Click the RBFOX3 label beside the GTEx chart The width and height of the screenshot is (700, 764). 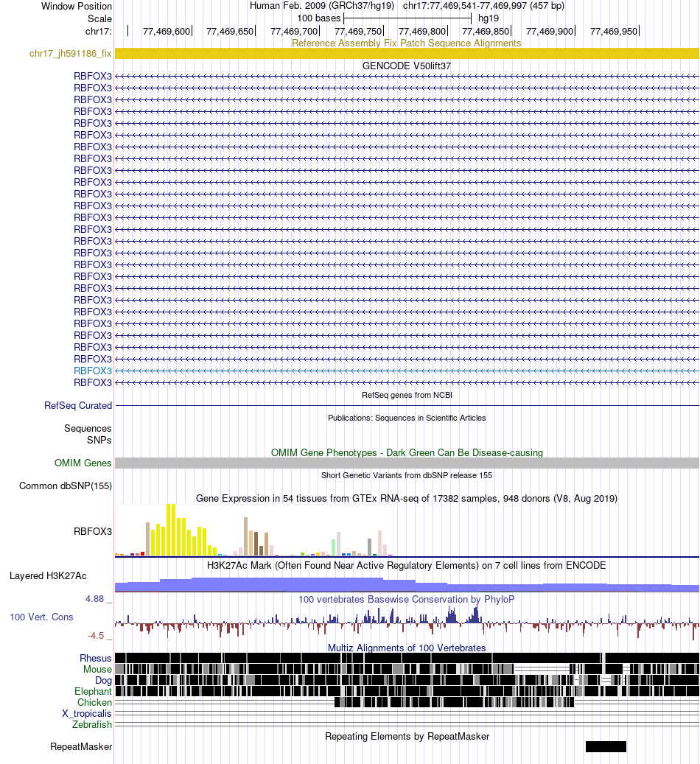[x=93, y=532]
